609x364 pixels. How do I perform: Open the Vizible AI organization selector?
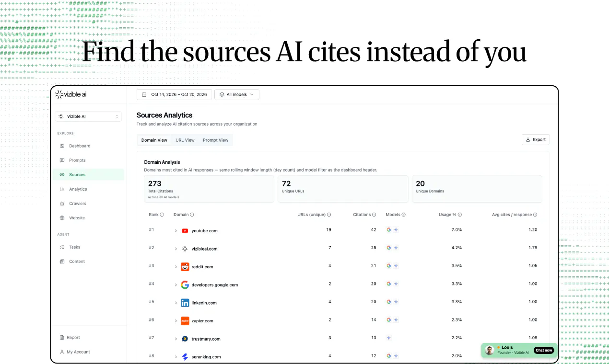point(88,116)
